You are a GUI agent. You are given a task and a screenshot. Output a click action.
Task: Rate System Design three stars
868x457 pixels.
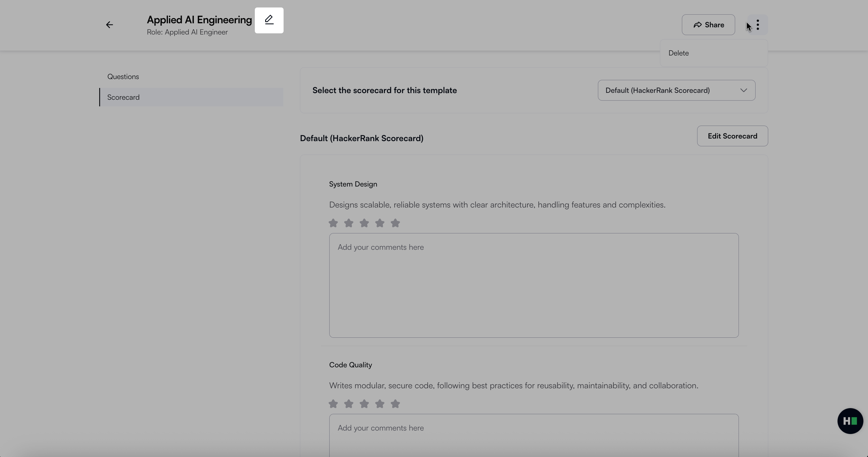364,223
